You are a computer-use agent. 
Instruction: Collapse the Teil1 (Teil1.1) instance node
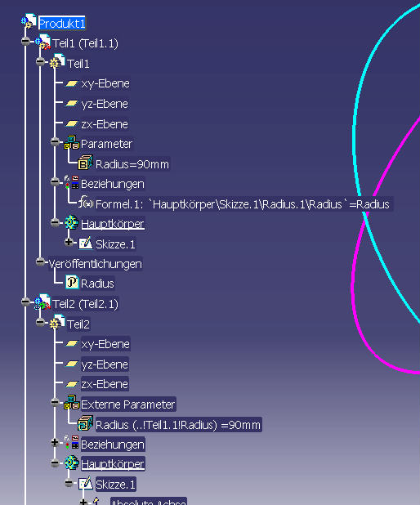[25, 41]
